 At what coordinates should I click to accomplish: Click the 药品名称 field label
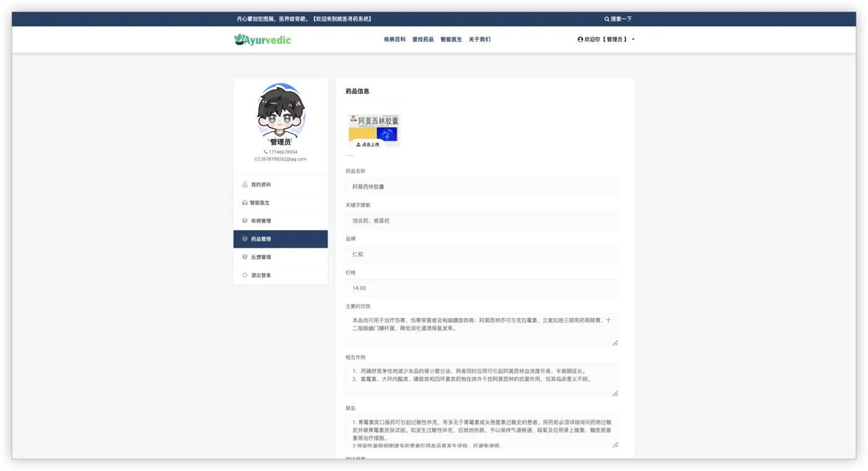[x=355, y=171]
